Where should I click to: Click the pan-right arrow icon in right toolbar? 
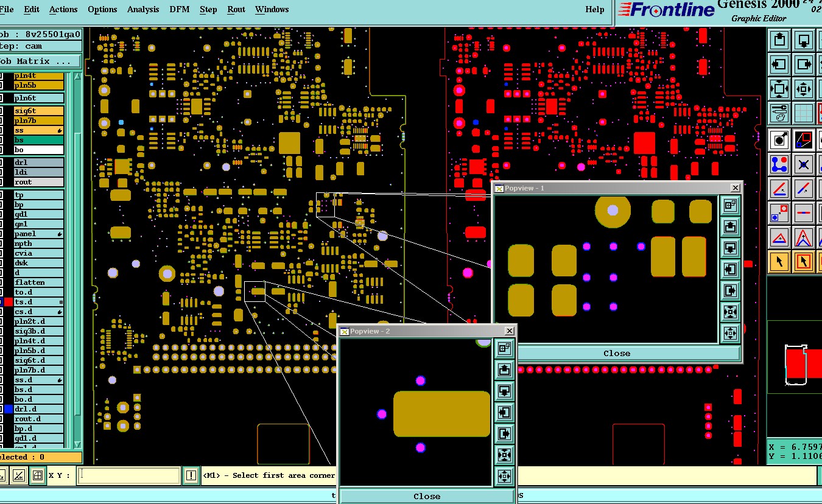click(x=804, y=64)
